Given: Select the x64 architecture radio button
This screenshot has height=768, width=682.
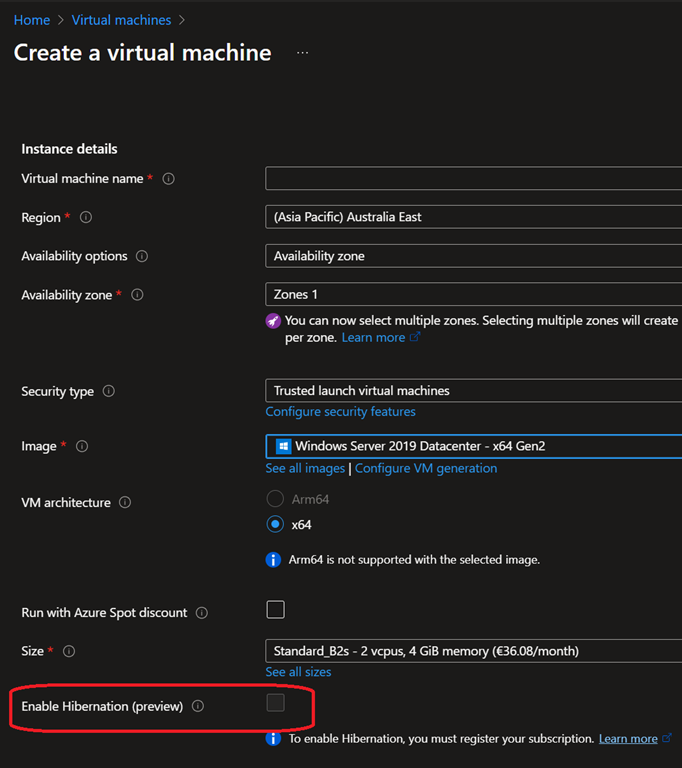Looking at the screenshot, I should (x=275, y=524).
